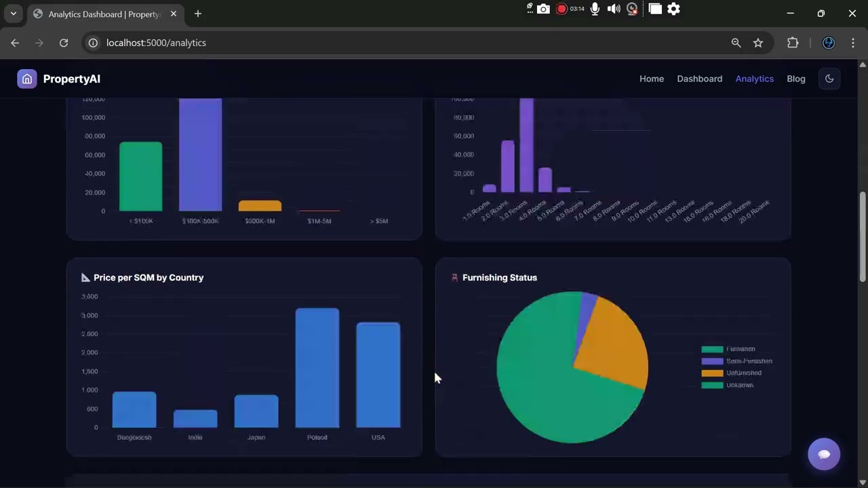Toggle the Unknown legend entry
Screen dimensions: 868x488
coord(728,385)
